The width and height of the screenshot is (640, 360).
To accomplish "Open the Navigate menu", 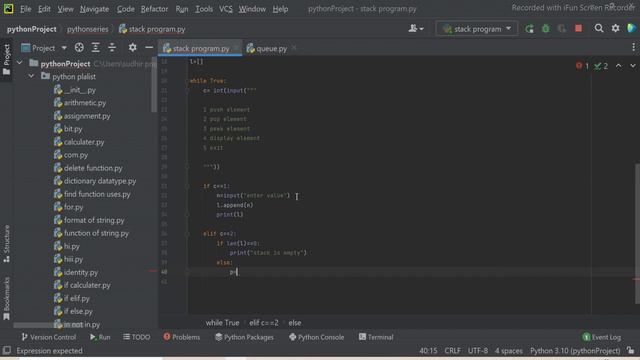I will [x=94, y=9].
